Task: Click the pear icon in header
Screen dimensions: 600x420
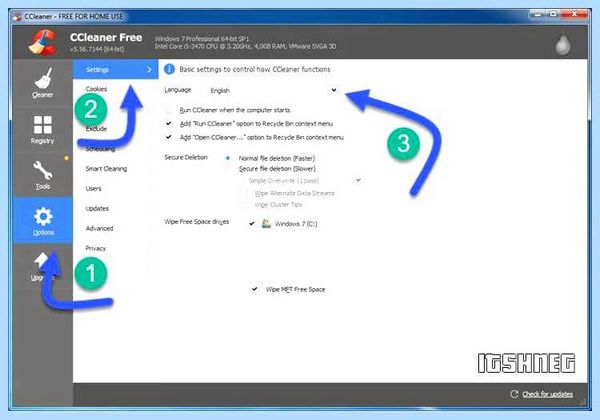Action: [562, 44]
